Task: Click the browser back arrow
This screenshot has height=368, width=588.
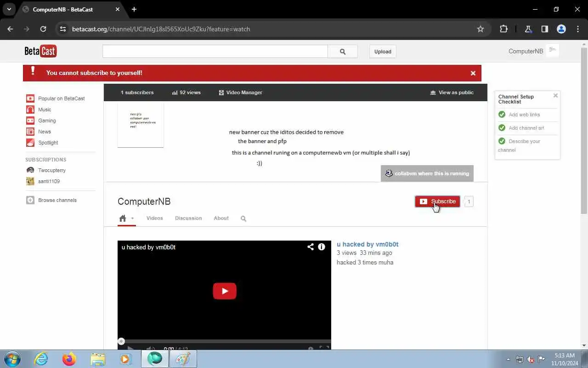Action: [10, 29]
